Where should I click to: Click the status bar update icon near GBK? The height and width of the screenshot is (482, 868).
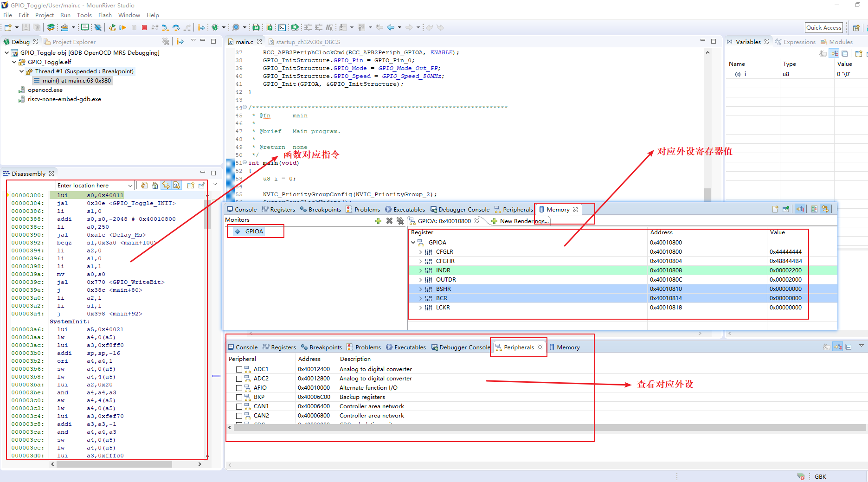point(801,476)
